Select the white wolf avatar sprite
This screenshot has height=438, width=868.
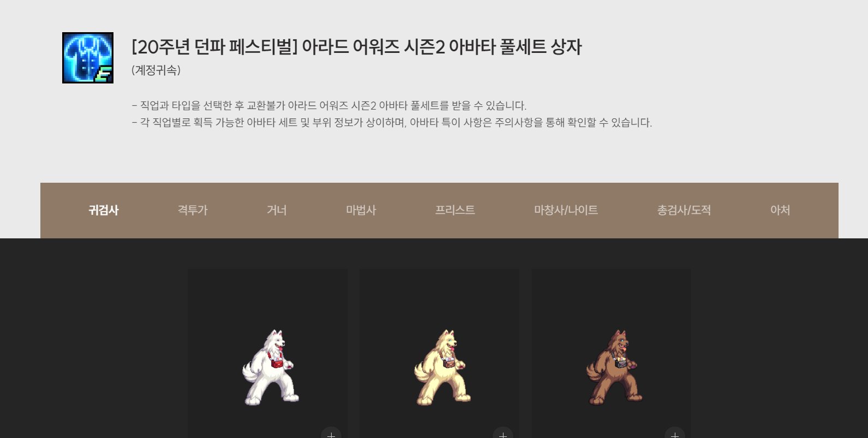pos(271,367)
